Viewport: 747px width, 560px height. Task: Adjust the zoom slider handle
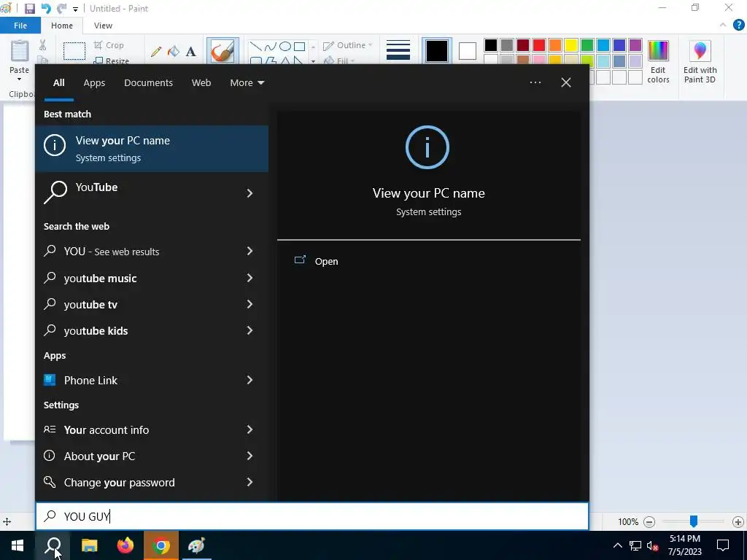[x=694, y=521]
